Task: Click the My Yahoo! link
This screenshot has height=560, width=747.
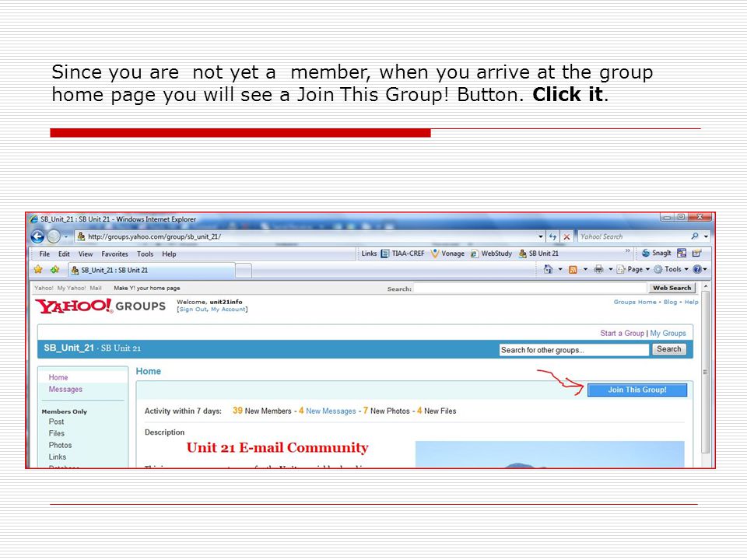Action: coord(72,288)
